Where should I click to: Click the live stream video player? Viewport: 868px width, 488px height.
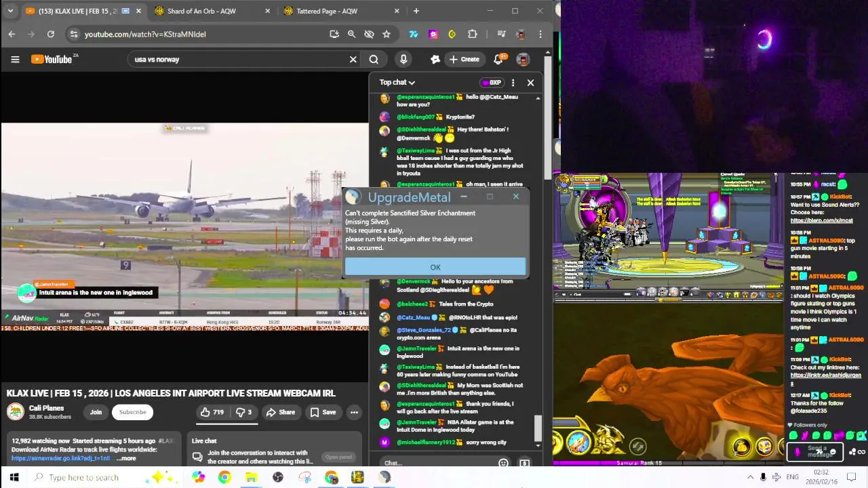184,227
